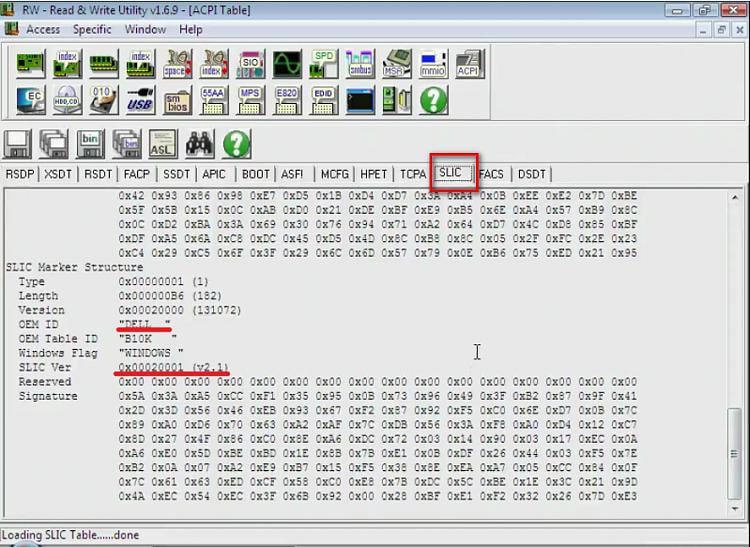This screenshot has height=547, width=750.
Task: Open the MMIO access icon
Action: click(x=433, y=64)
